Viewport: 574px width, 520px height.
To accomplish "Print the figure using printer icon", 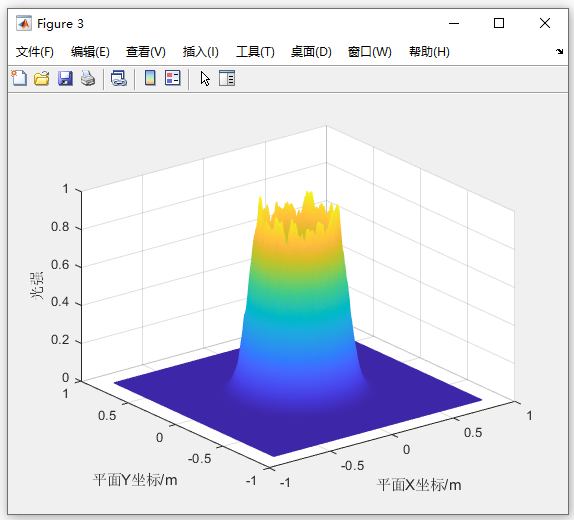I will point(88,78).
